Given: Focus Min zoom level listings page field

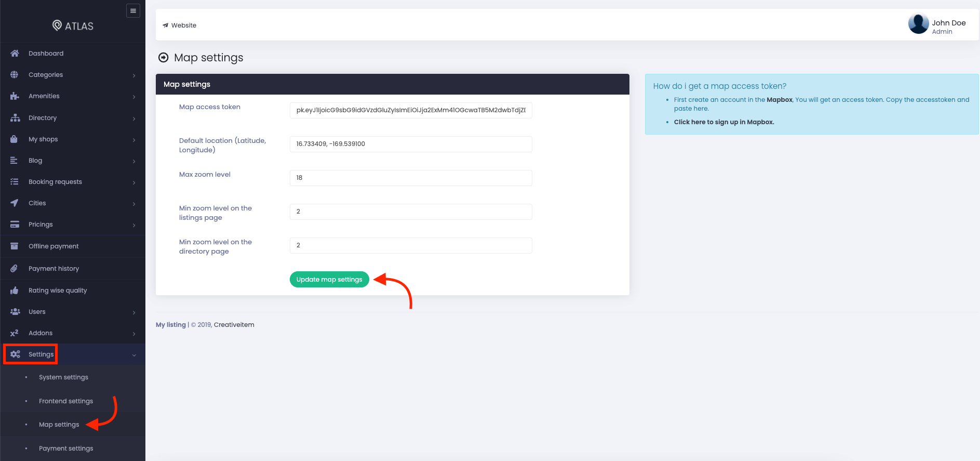Looking at the screenshot, I should point(411,212).
